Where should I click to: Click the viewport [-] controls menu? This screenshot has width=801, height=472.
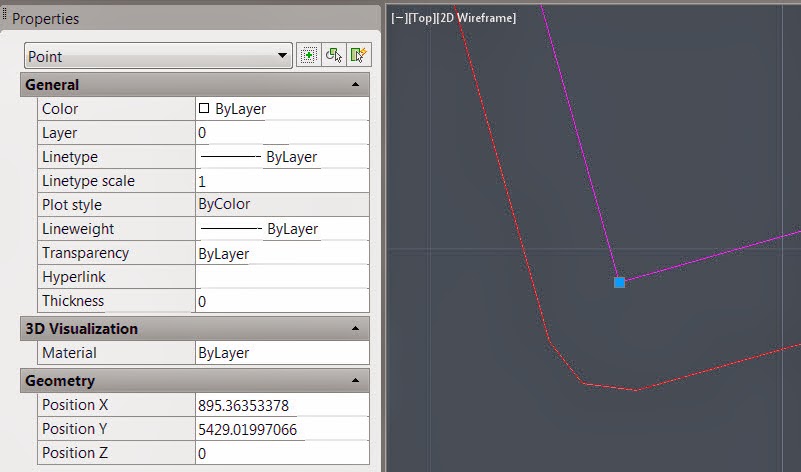398,18
